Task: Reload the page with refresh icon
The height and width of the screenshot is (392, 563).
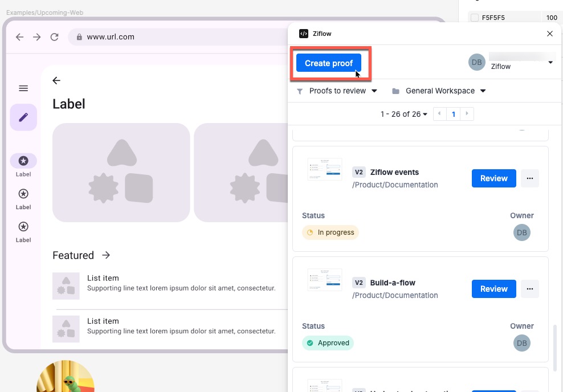Action: point(55,37)
